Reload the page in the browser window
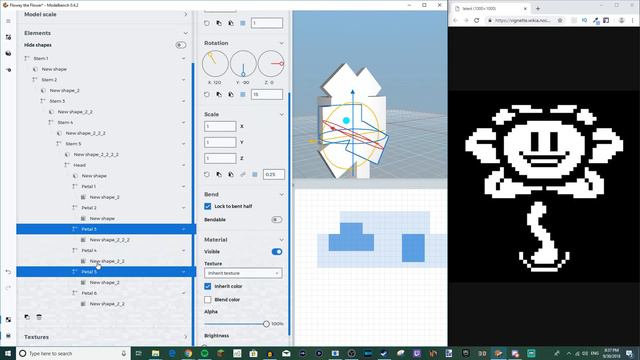Viewport: 640px width, 360px height. coord(476,20)
